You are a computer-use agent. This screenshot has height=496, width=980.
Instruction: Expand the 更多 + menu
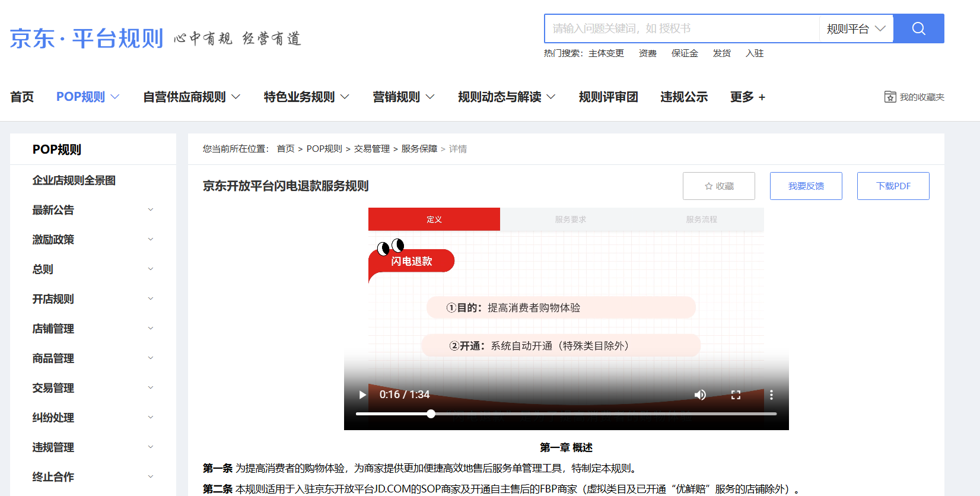747,97
